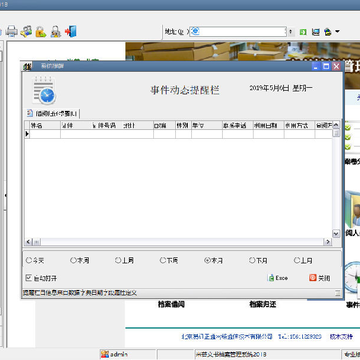
Task: Click inside the address input field
Action: pos(238,32)
